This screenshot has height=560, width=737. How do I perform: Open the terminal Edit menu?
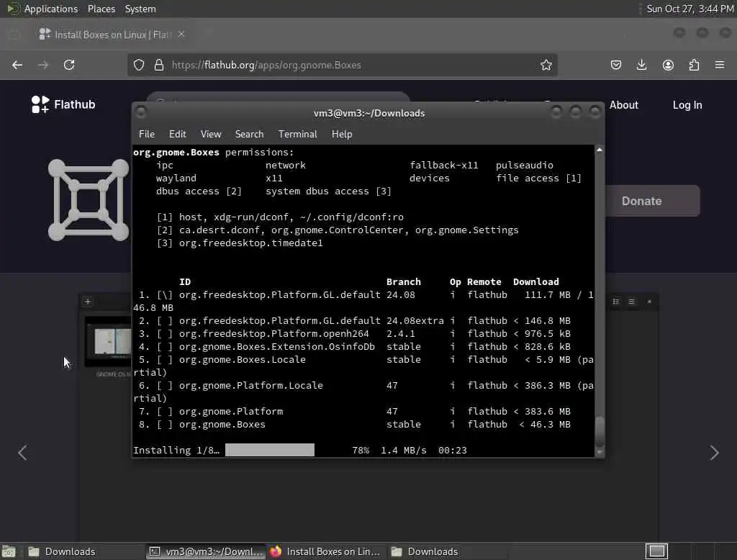(x=177, y=134)
